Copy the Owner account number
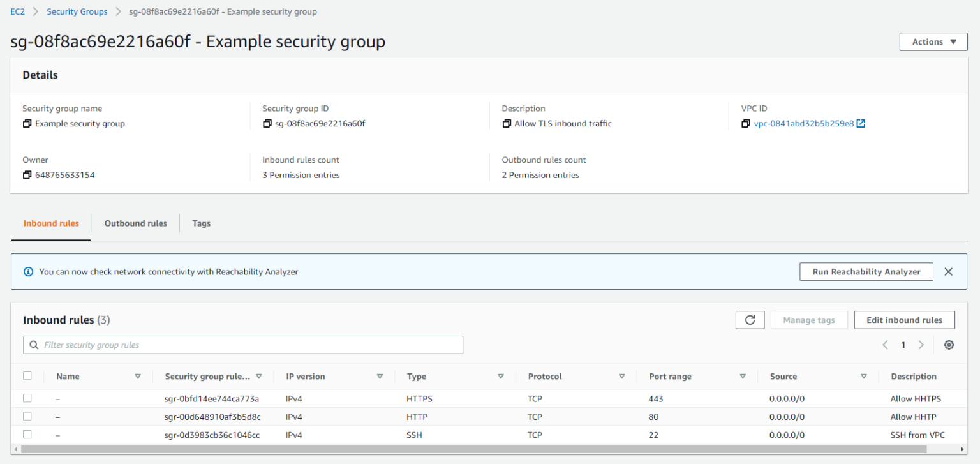 (27, 175)
